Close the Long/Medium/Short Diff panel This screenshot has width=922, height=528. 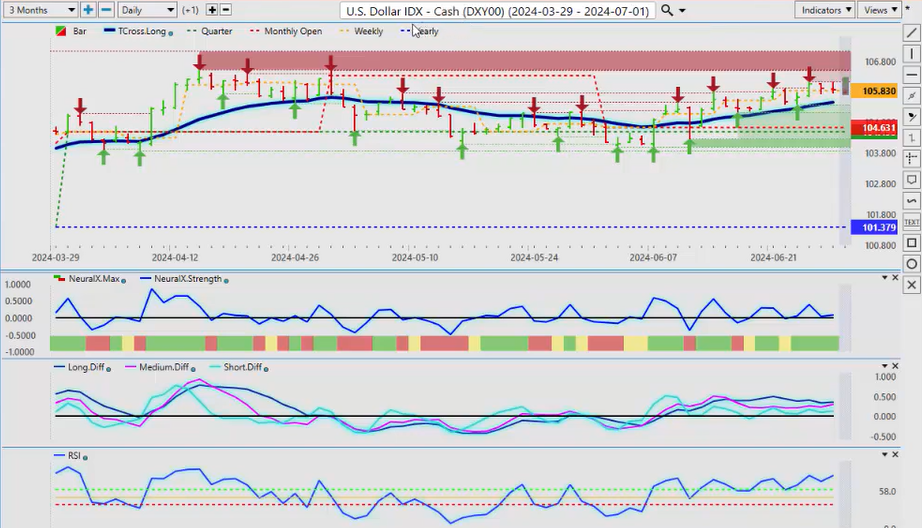pos(896,366)
